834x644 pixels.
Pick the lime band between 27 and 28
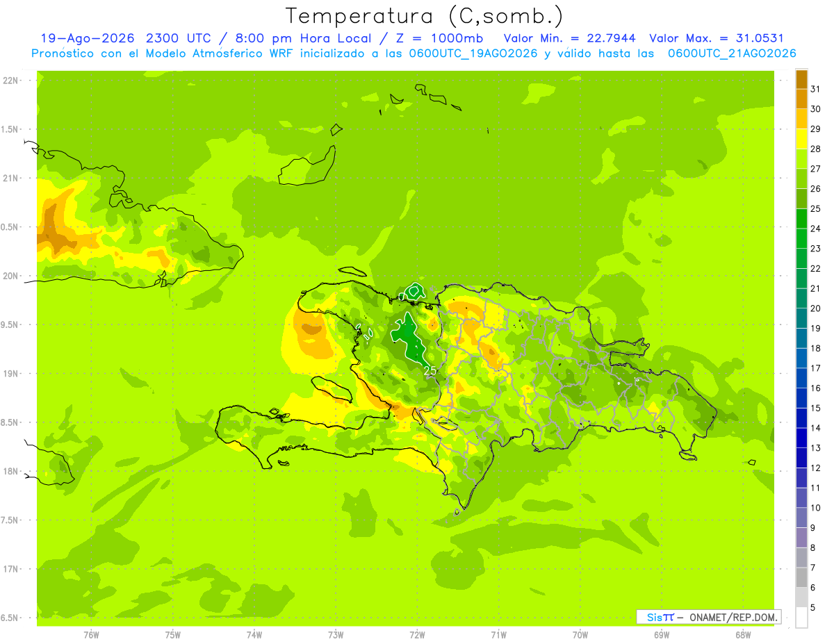(801, 159)
